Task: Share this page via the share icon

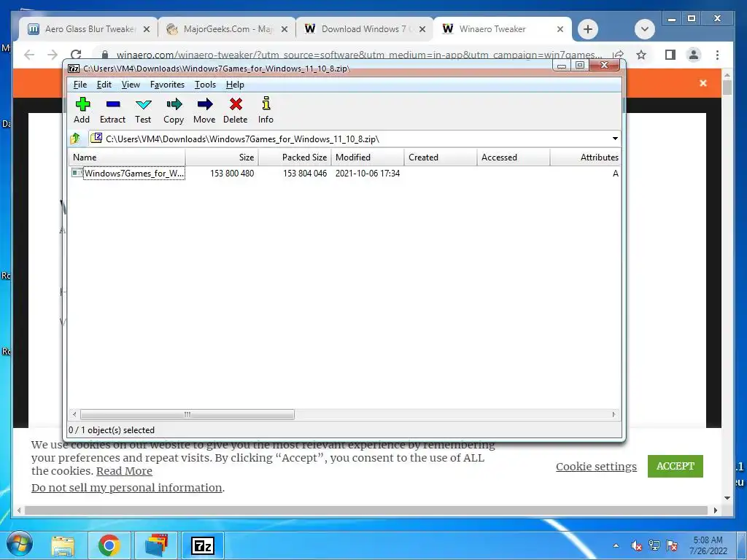Action: (x=619, y=55)
